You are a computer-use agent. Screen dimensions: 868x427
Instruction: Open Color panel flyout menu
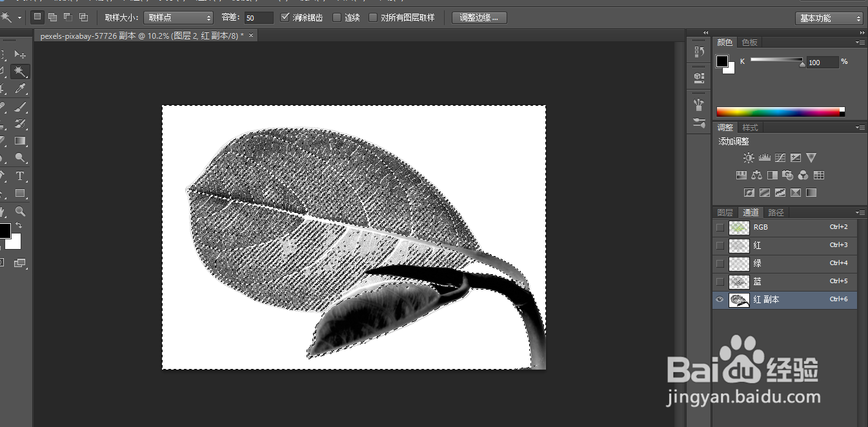861,42
